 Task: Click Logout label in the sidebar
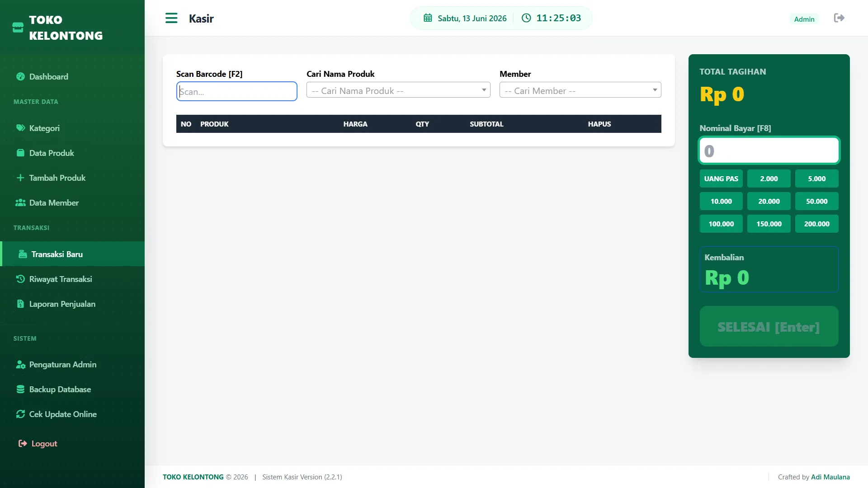[x=44, y=444]
